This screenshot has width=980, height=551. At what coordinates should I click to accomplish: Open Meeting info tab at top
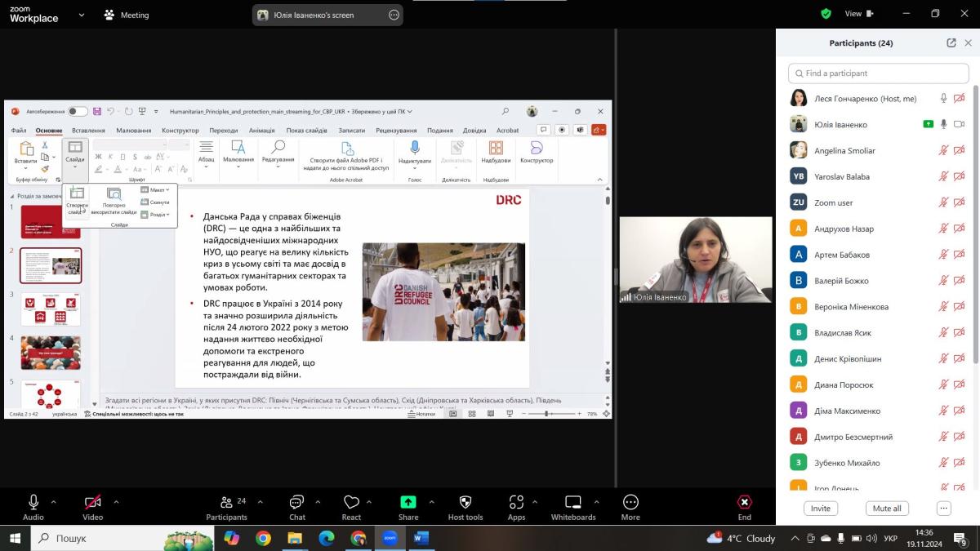click(x=127, y=15)
